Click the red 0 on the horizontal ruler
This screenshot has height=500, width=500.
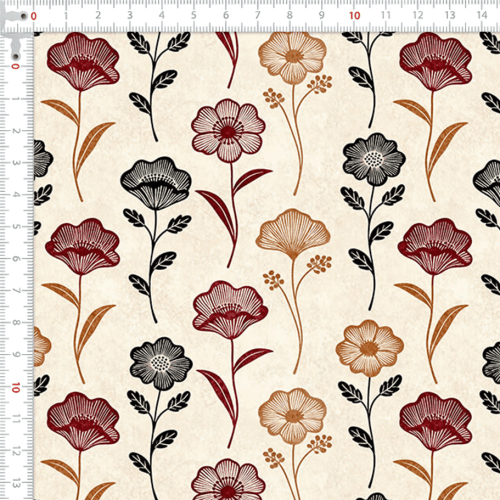click(33, 16)
